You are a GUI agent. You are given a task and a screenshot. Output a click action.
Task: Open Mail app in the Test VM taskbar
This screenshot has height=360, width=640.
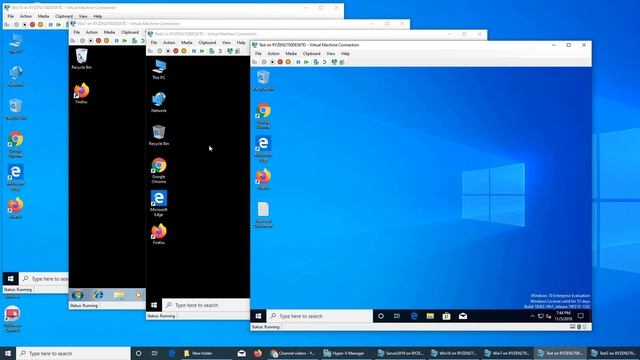click(463, 316)
